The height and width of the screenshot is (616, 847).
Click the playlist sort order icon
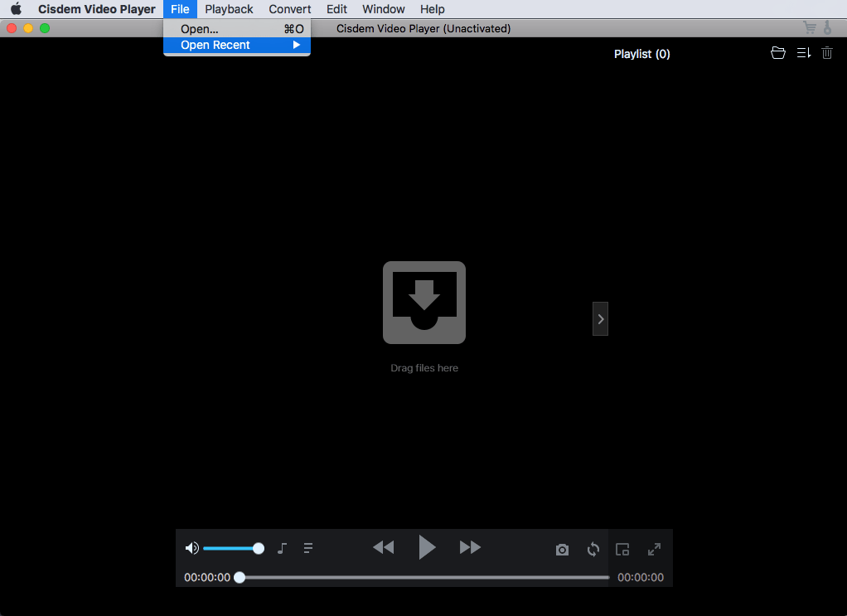click(803, 53)
